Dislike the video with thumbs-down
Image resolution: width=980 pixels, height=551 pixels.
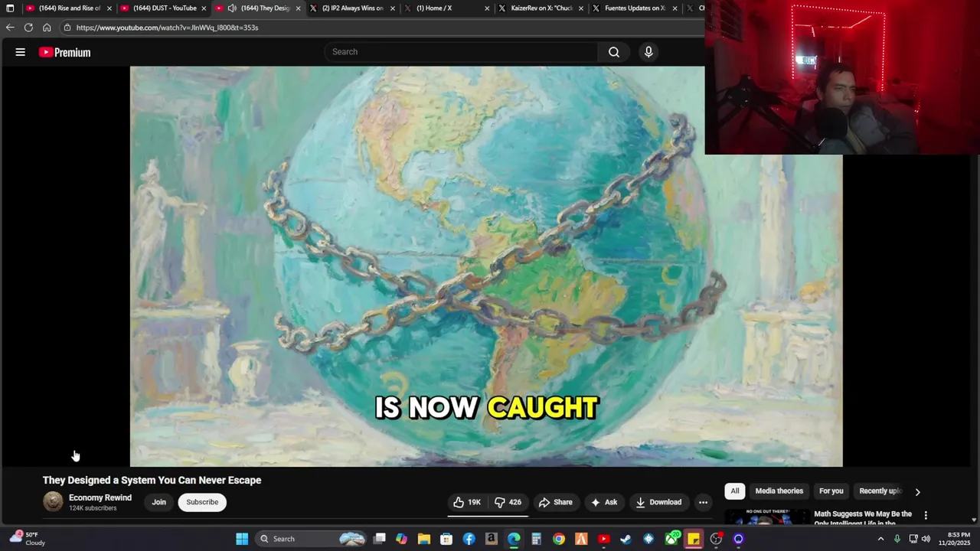(508, 502)
